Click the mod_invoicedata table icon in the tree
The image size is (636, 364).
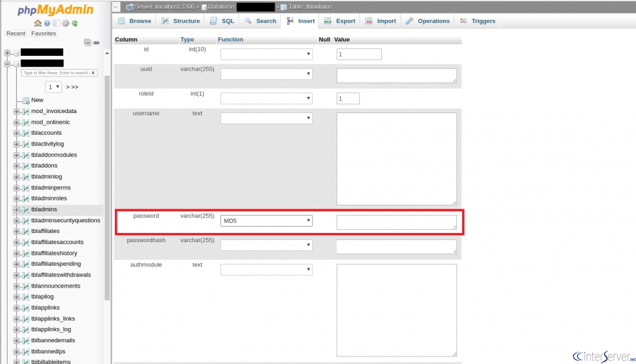(x=26, y=111)
